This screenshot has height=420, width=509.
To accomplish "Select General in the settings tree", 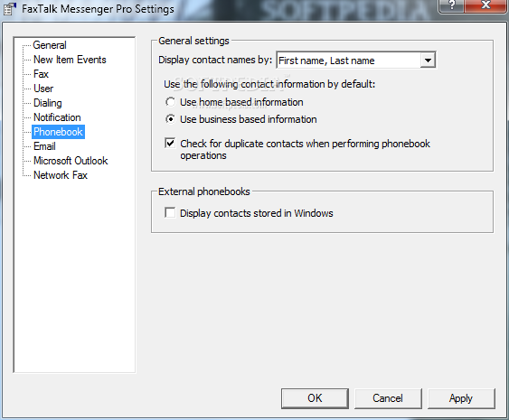I will click(x=50, y=45).
